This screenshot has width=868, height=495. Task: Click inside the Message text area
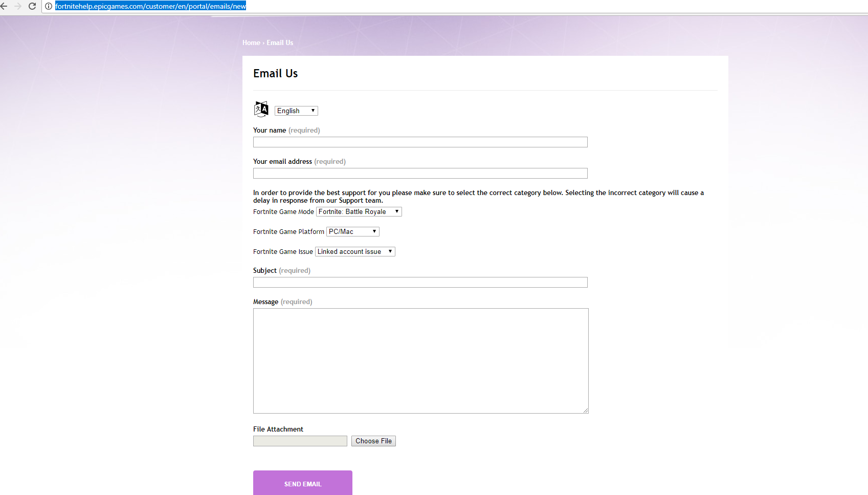click(x=421, y=361)
